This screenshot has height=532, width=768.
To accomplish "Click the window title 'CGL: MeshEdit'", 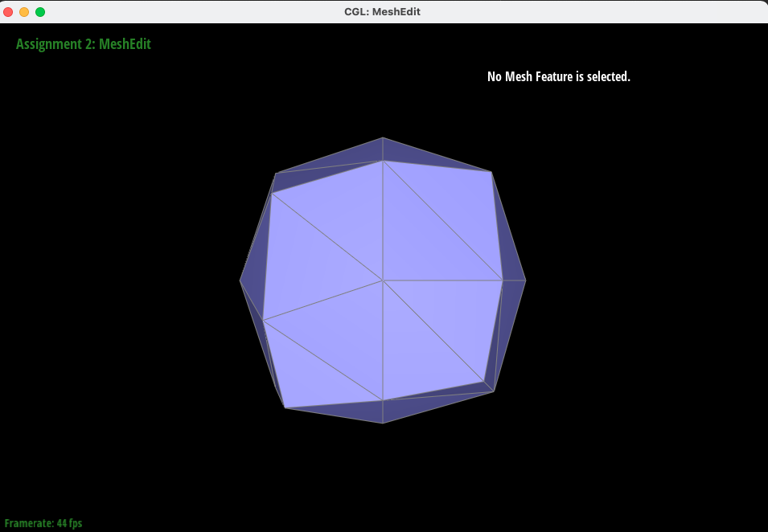I will (382, 12).
